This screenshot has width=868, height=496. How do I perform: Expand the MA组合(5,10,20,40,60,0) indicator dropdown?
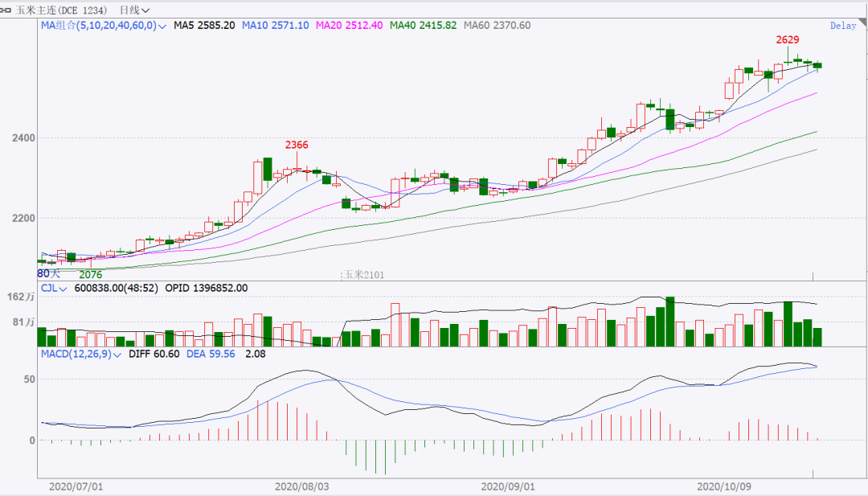click(x=104, y=26)
